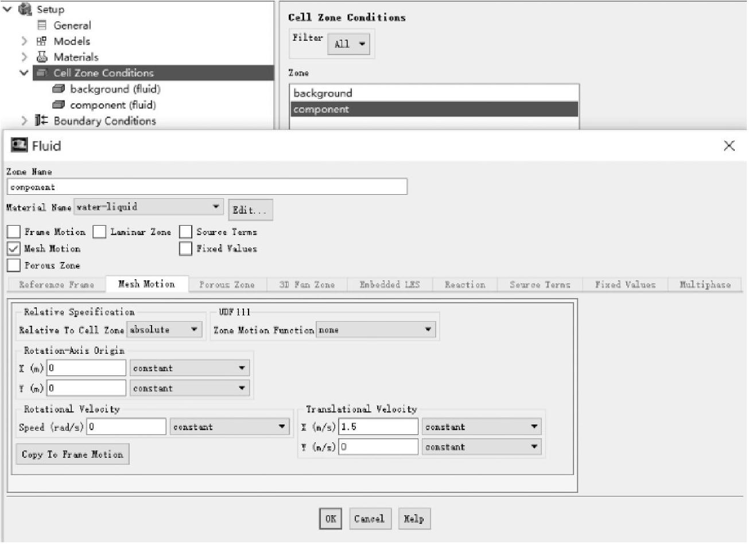
Task: Expand the Boundary Conditions node
Action: [x=24, y=121]
